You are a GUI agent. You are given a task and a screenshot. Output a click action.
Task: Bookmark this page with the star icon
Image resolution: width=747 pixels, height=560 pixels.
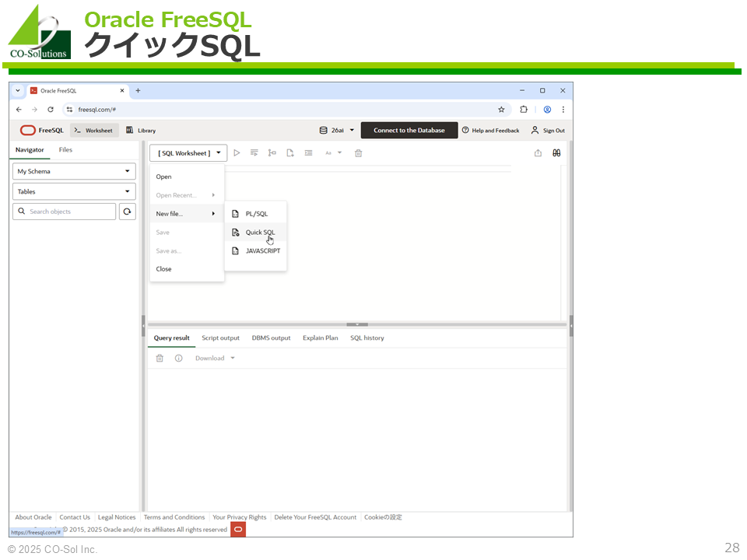(x=501, y=110)
